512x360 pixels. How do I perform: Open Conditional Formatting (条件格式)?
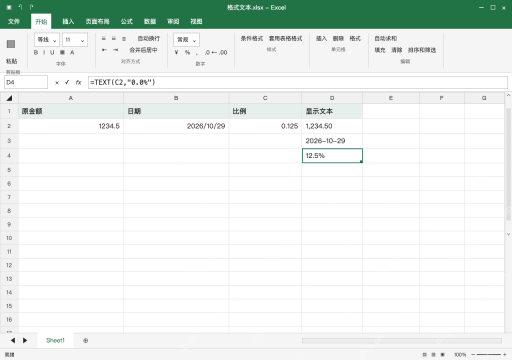252,39
